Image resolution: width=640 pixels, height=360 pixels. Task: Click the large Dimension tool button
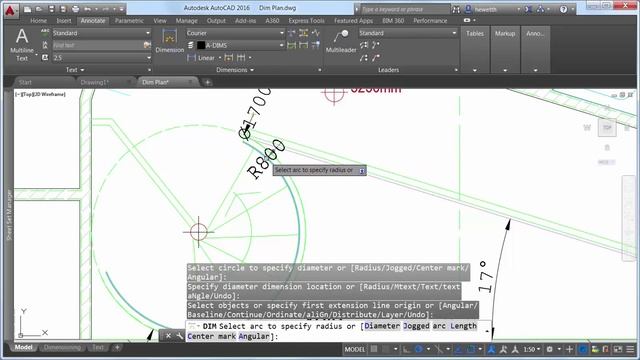[169, 41]
